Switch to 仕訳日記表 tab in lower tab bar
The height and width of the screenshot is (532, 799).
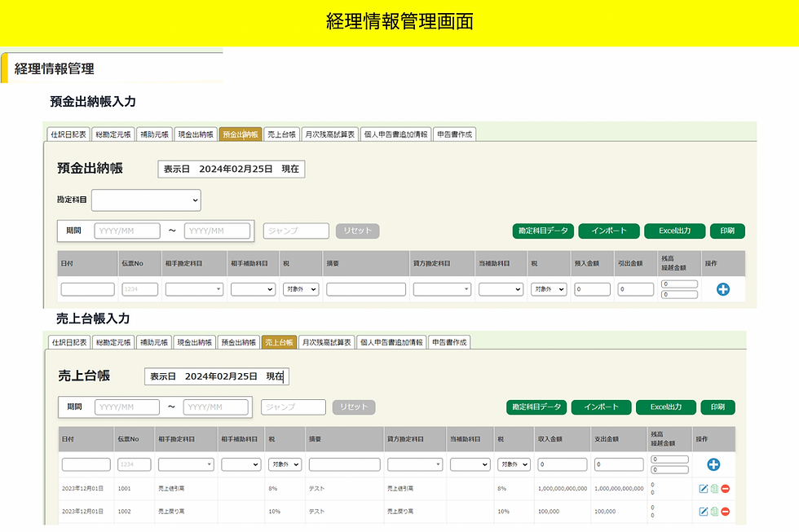pos(69,342)
